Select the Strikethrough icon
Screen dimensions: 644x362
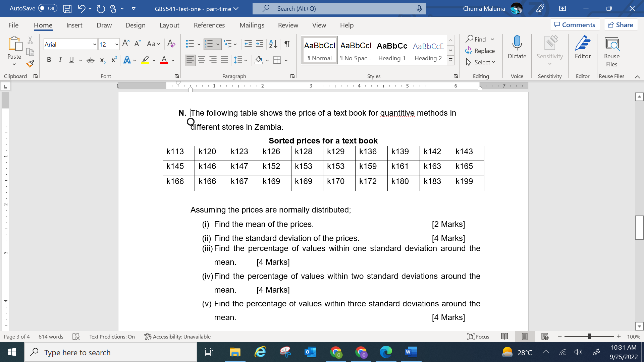point(90,60)
